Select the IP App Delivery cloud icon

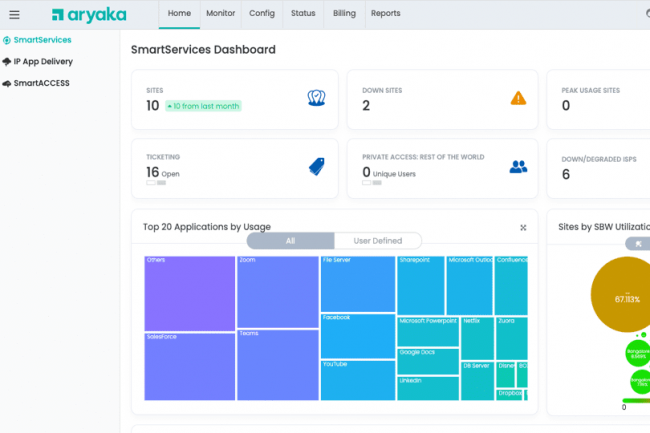pos(7,62)
